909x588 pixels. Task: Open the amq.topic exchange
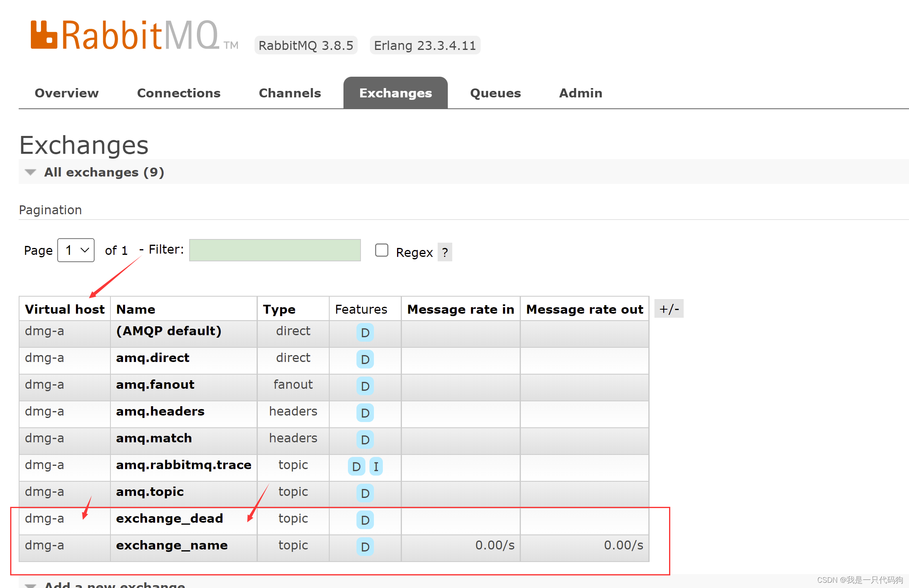pyautogui.click(x=150, y=491)
